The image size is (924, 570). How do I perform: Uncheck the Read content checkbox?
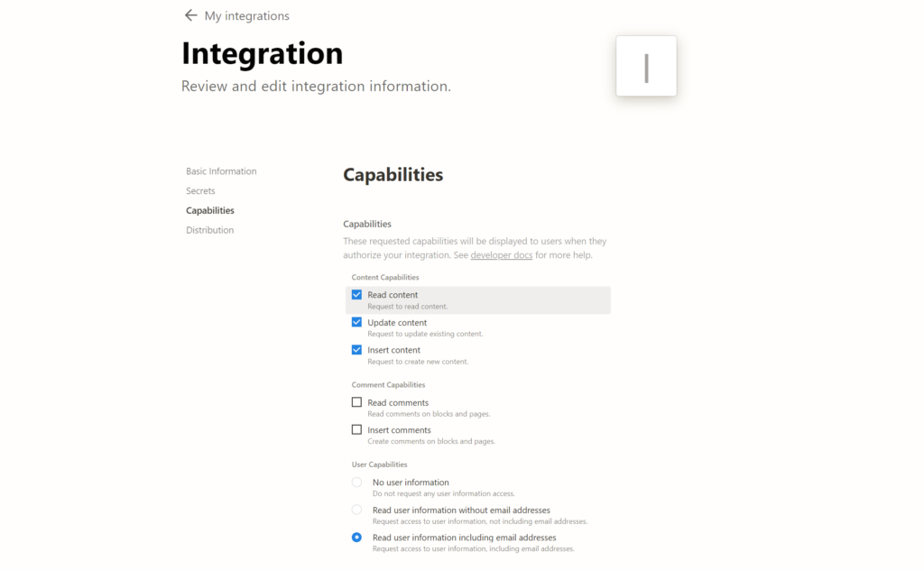tap(356, 294)
